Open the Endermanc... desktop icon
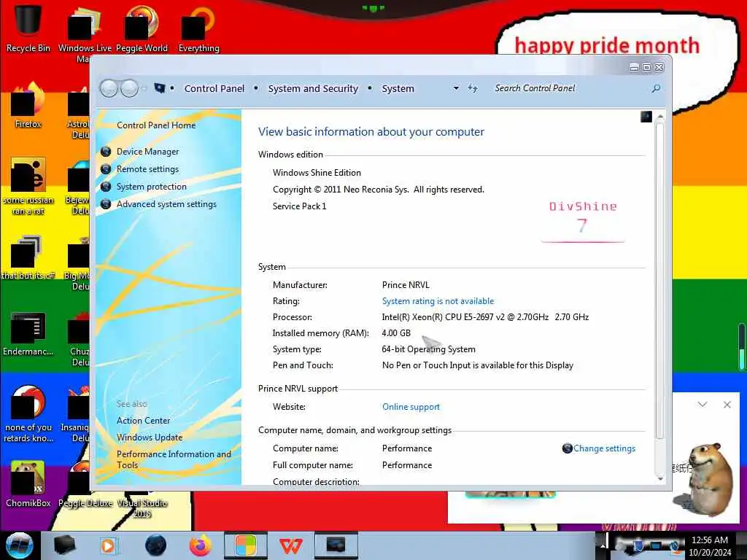747x560 pixels. click(x=28, y=333)
